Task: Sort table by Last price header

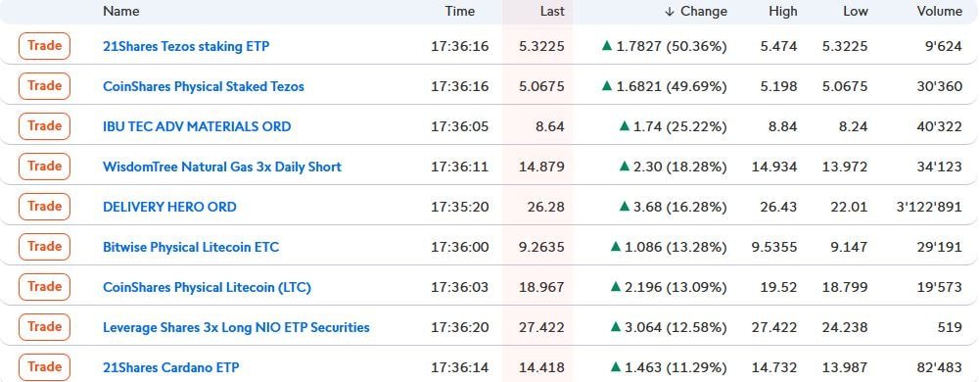Action: point(552,11)
